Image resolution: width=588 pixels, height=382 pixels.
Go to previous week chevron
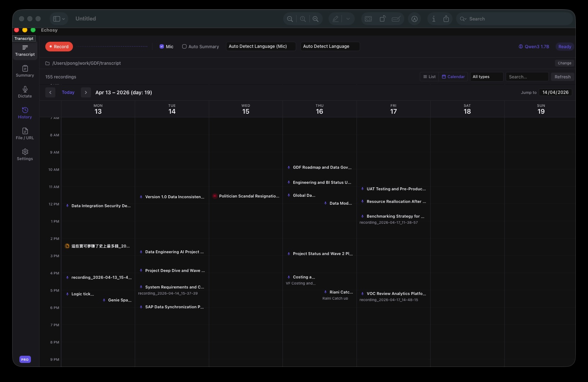click(x=50, y=92)
